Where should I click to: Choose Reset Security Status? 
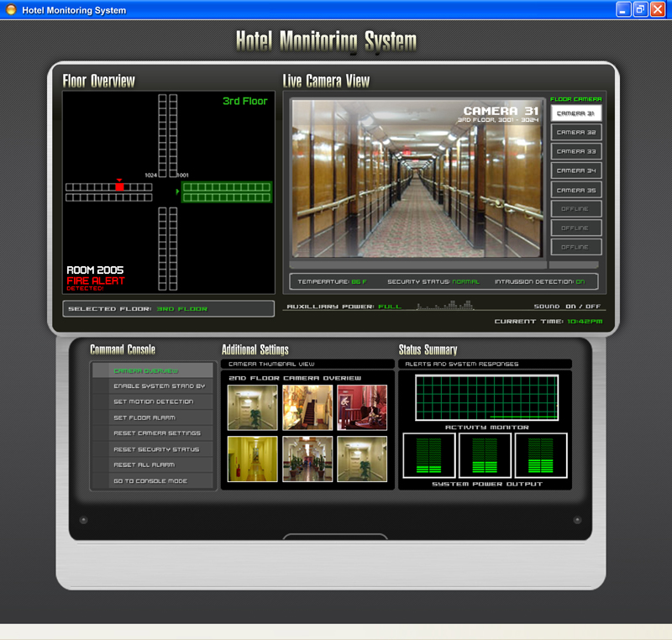[x=153, y=449]
